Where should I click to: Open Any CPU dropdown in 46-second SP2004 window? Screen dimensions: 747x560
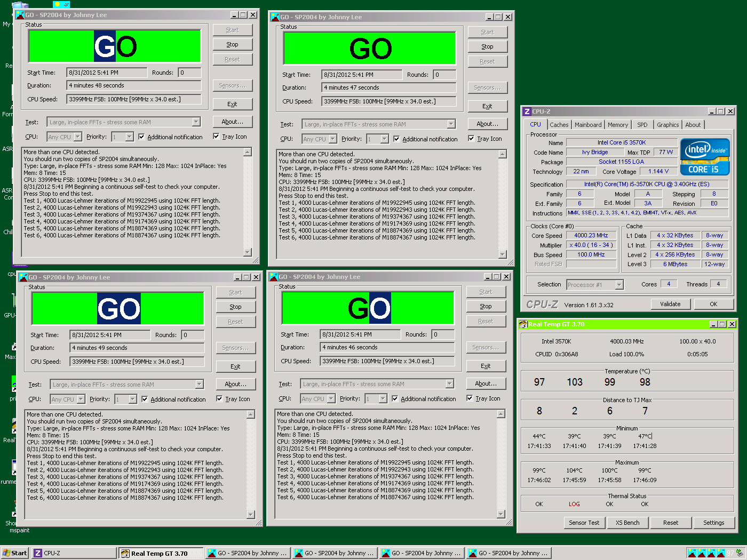pos(331,399)
